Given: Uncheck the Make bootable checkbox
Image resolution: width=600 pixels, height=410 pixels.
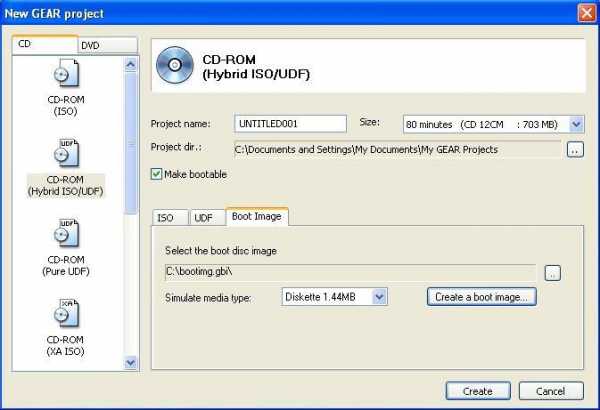Looking at the screenshot, I should click(157, 174).
